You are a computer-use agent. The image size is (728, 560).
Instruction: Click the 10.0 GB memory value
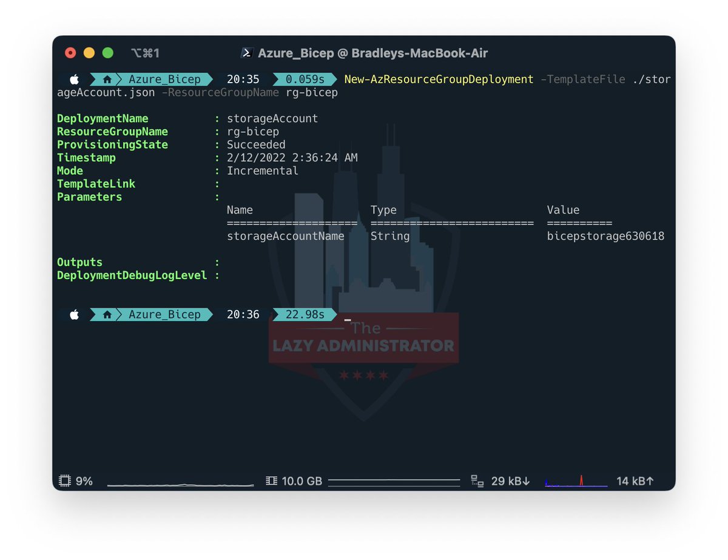302,481
